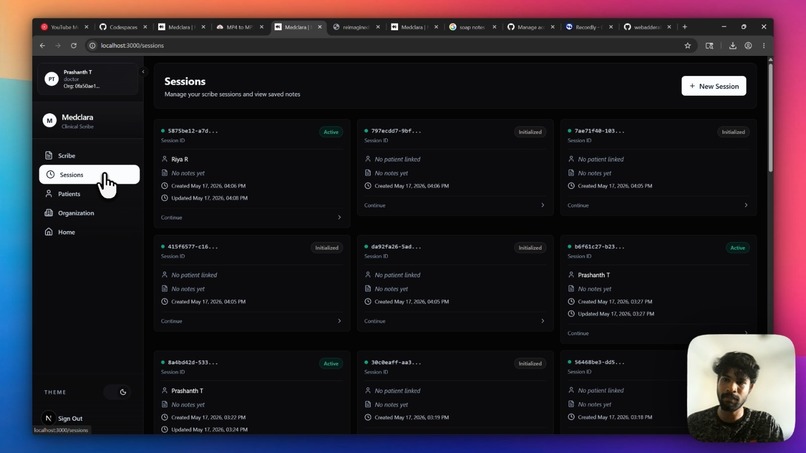
Task: Click clock icon in session da92fa26
Action: pyautogui.click(x=368, y=301)
